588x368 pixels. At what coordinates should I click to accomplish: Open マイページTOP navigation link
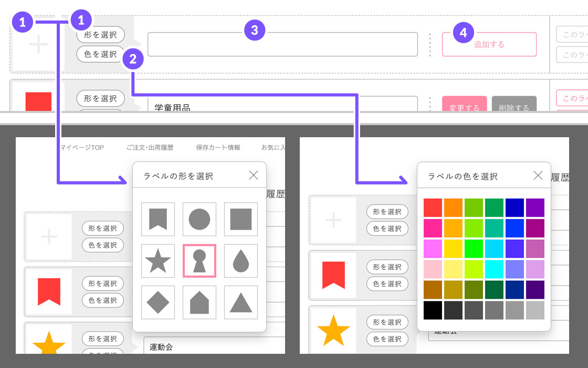(82, 148)
